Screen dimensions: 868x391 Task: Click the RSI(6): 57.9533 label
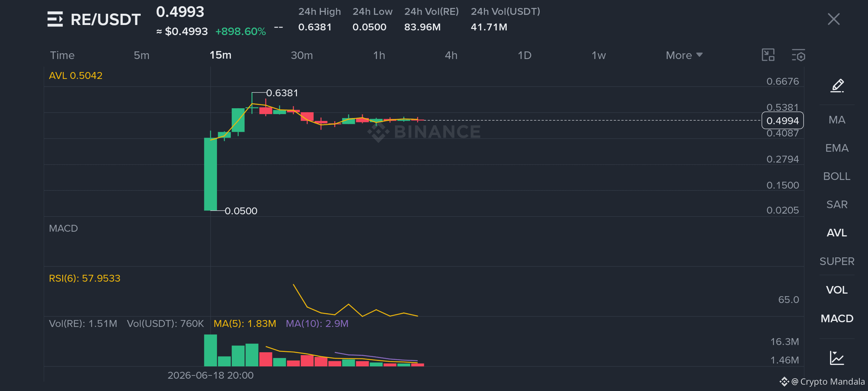[x=85, y=278]
